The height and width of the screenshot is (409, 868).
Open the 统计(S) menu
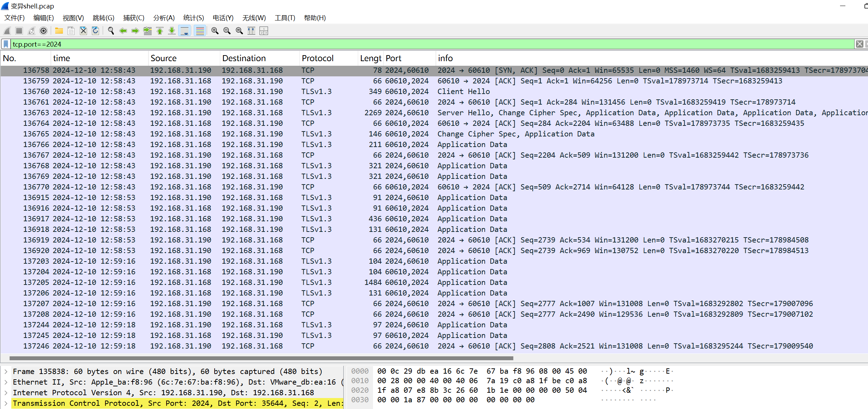(x=194, y=18)
